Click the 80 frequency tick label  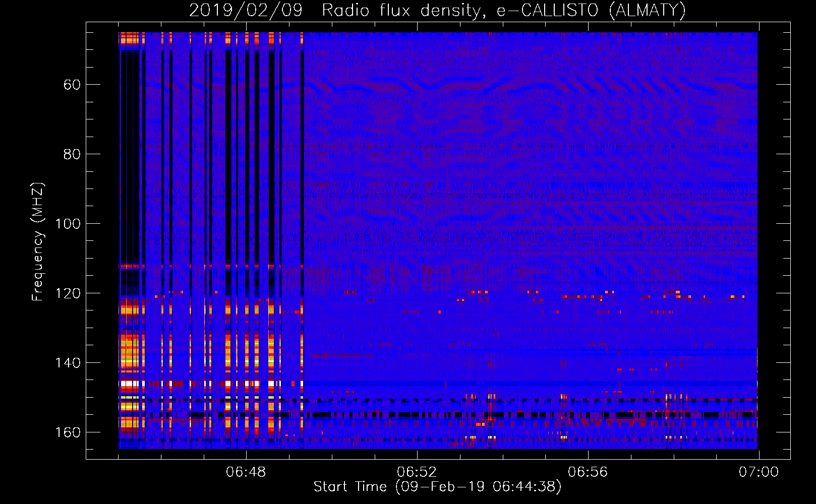(72, 154)
